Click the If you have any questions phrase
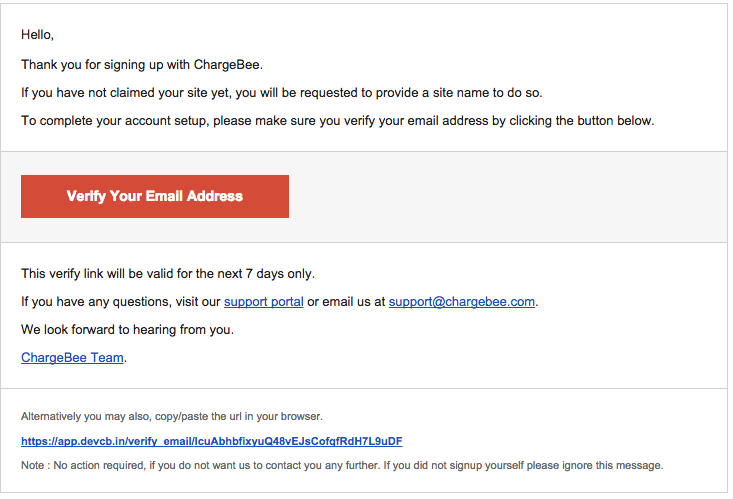The height and width of the screenshot is (499, 733). click(97, 302)
